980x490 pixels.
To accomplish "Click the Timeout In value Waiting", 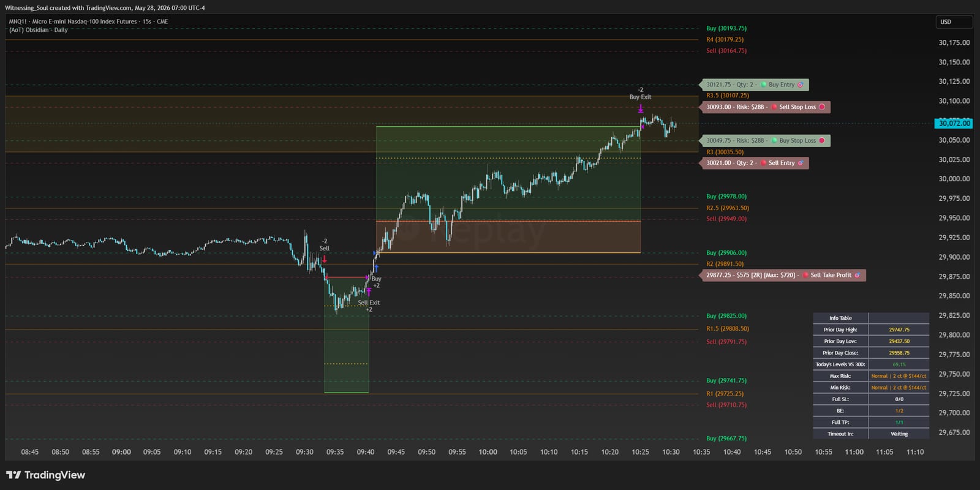I will pyautogui.click(x=899, y=434).
